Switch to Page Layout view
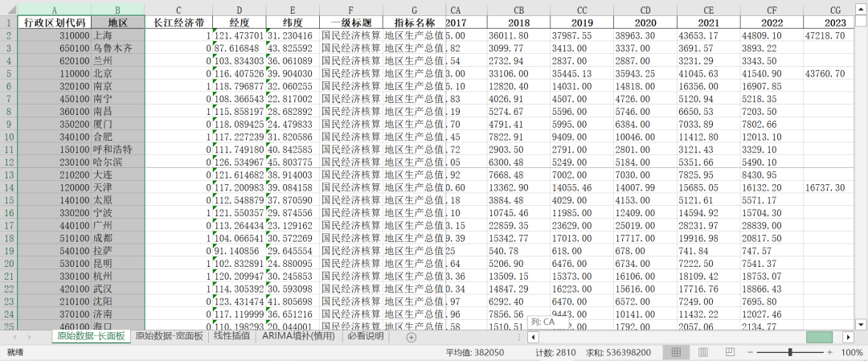Image resolution: width=868 pixels, height=361 pixels. 703,352
